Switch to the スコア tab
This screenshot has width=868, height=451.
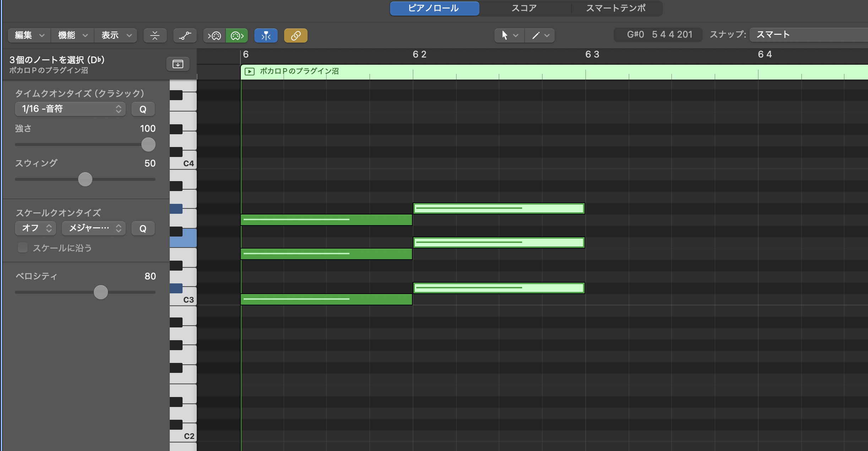[524, 8]
